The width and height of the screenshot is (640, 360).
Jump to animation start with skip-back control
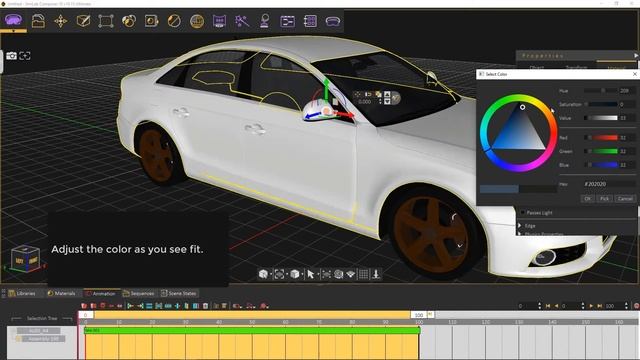[548, 306]
